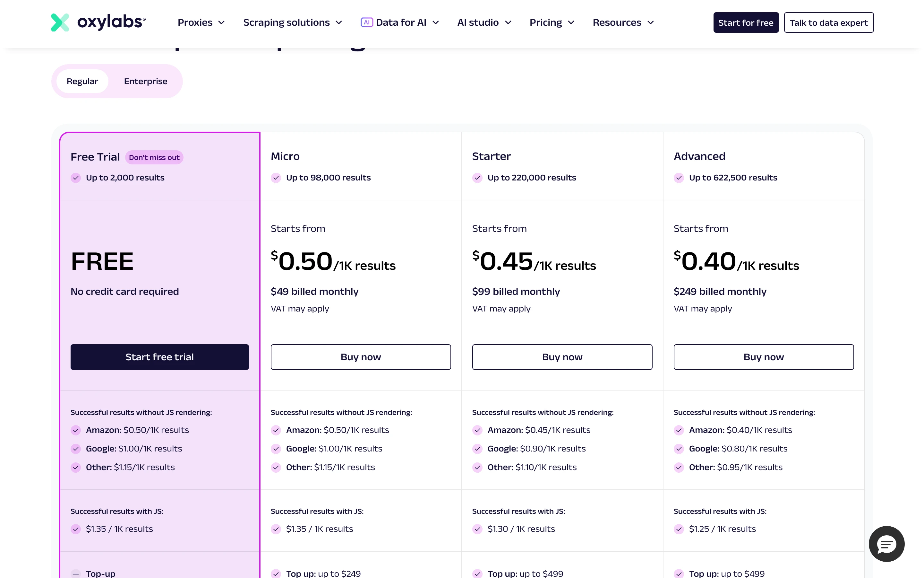The width and height of the screenshot is (924, 578).
Task: Click checkmark icon next to Up to 98,000 results
Action: coord(276,178)
